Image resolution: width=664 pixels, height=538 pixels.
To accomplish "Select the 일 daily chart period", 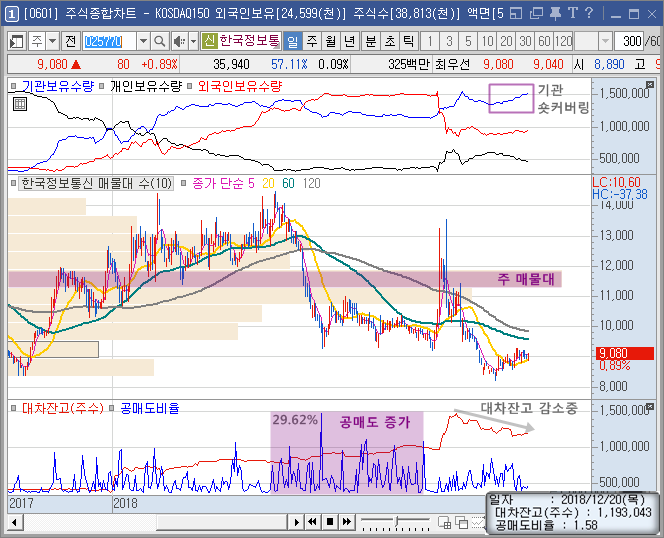I will pyautogui.click(x=293, y=42).
